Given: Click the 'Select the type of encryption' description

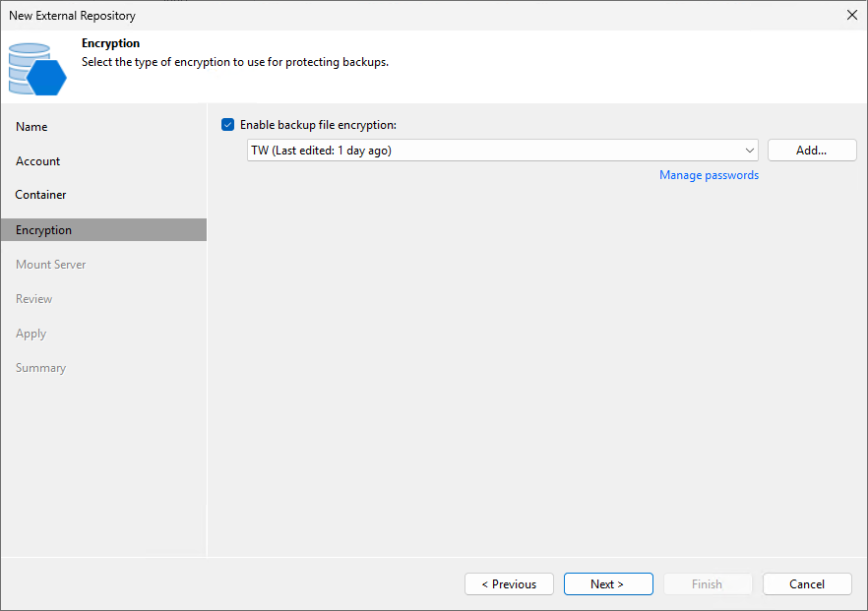Looking at the screenshot, I should coord(235,62).
